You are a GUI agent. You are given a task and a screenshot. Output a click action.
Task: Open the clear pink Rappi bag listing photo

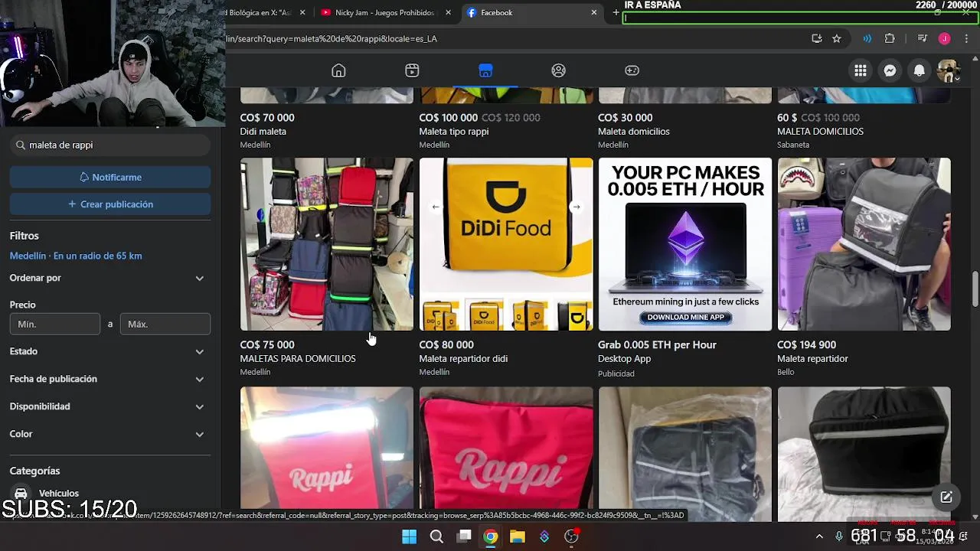506,448
